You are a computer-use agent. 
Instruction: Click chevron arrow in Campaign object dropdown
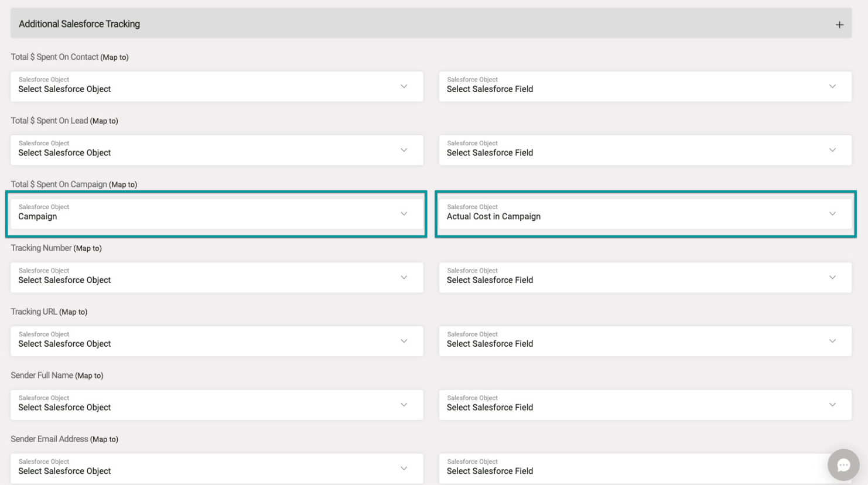(x=404, y=214)
